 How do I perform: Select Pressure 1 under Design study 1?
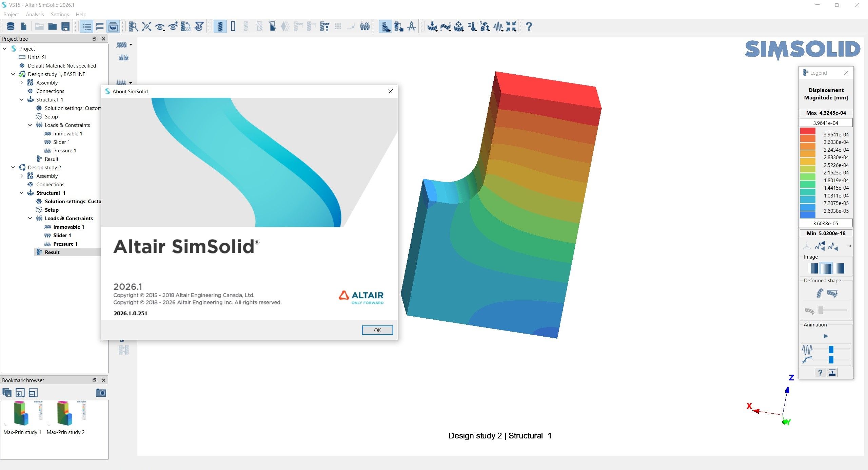coord(64,150)
